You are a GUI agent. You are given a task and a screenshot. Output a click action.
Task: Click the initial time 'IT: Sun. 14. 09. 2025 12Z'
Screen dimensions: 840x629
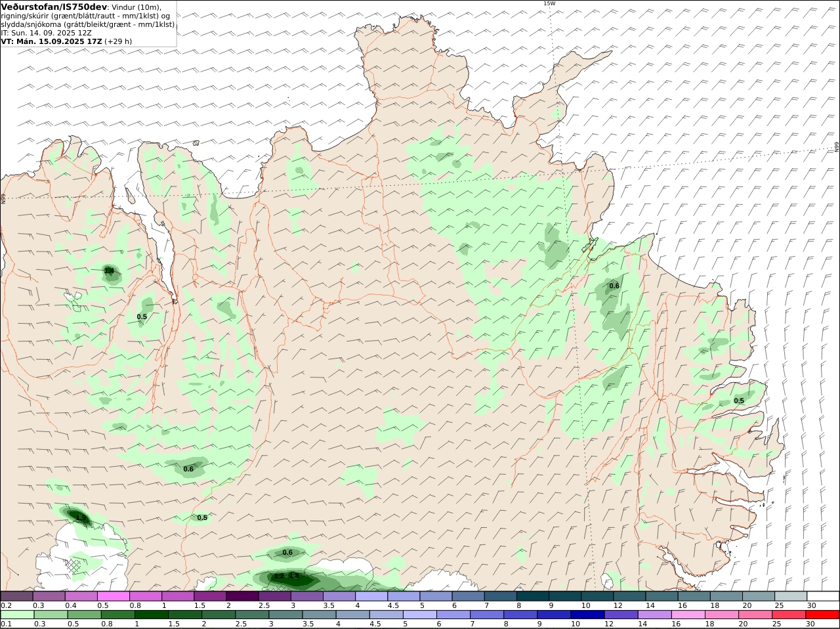(x=46, y=32)
